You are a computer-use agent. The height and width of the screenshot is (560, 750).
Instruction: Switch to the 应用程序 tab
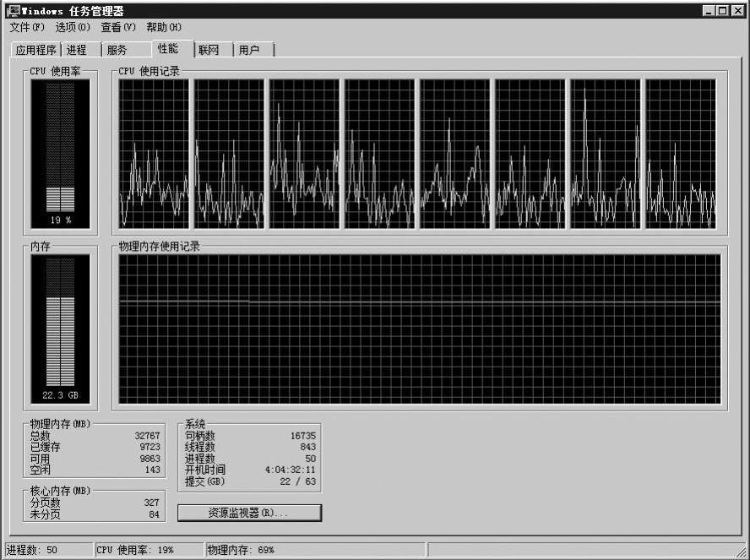(36, 50)
